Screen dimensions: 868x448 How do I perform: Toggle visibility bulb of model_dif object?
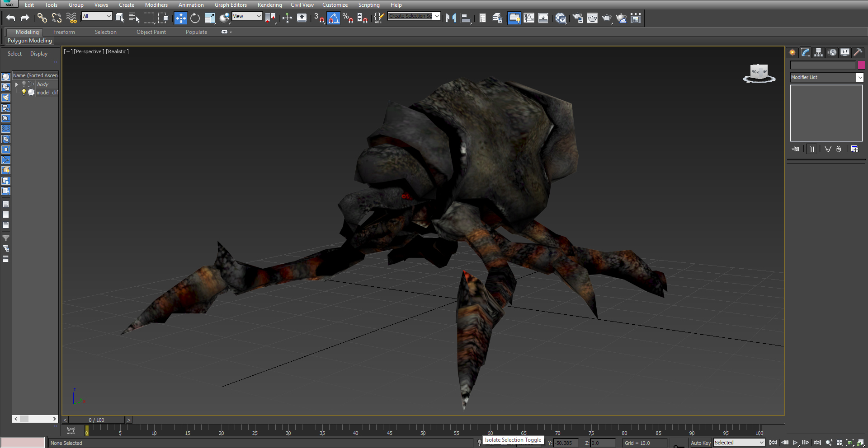click(x=24, y=92)
